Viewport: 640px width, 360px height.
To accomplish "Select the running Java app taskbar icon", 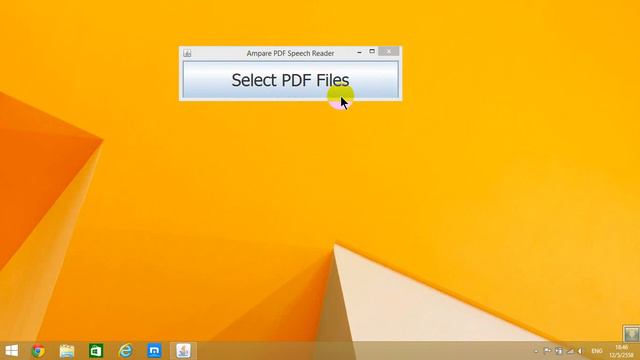I will click(x=183, y=351).
